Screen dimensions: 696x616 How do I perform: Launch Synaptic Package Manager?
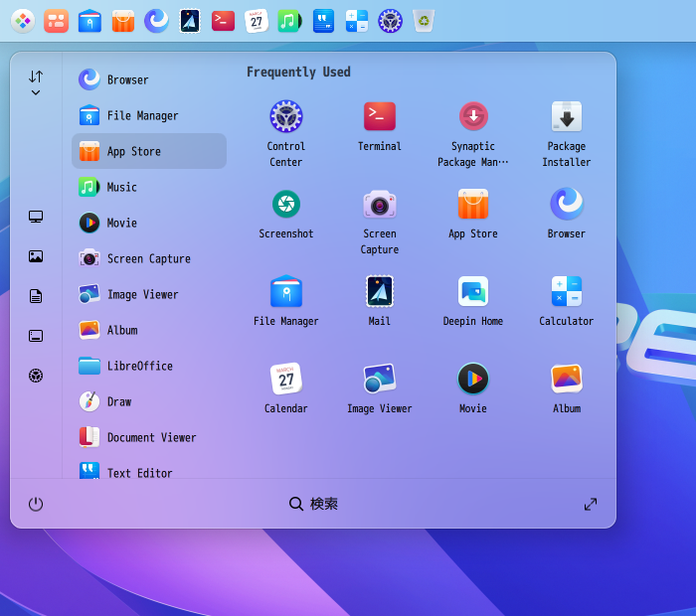[x=473, y=117]
